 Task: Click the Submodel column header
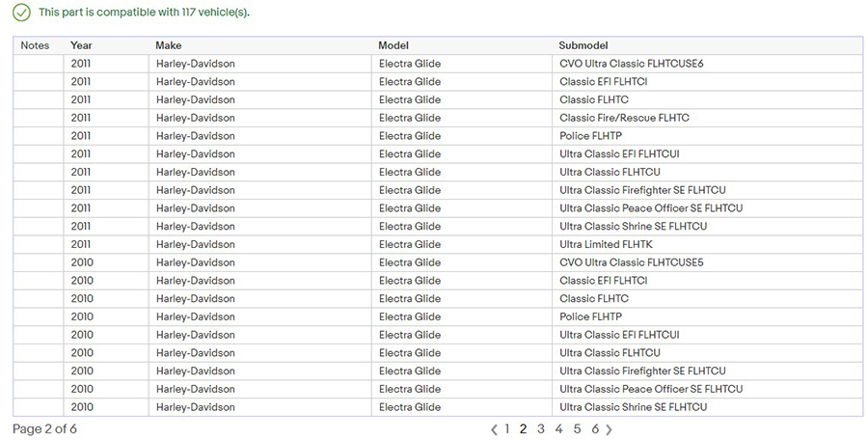[x=583, y=45]
